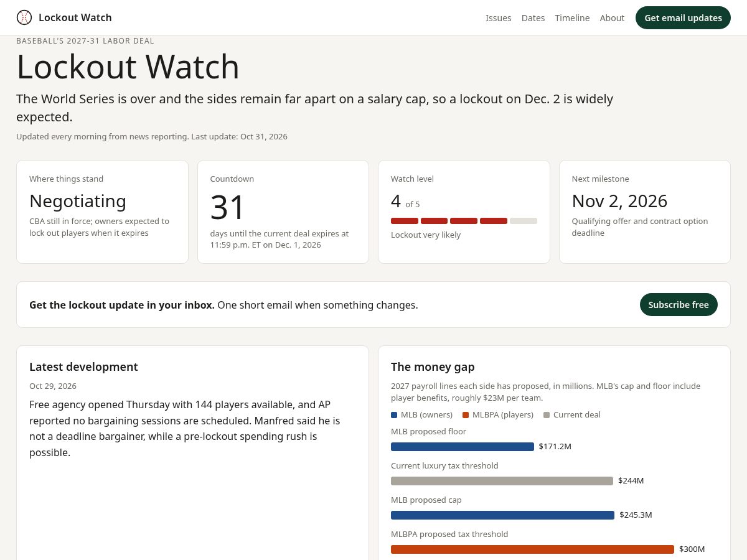Click The money gap heading

point(433,367)
